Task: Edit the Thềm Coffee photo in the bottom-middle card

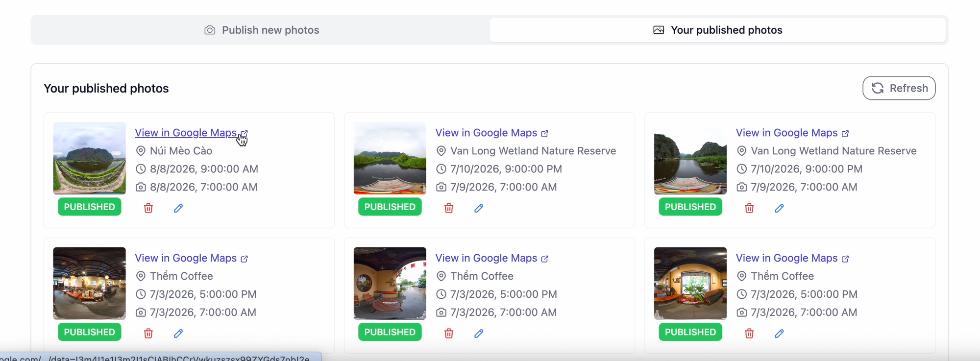Action: [479, 334]
